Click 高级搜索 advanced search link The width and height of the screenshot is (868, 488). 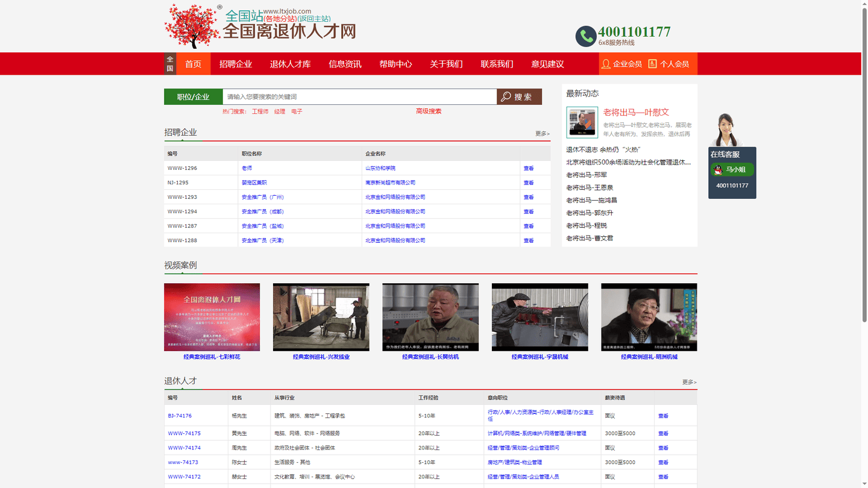click(429, 111)
